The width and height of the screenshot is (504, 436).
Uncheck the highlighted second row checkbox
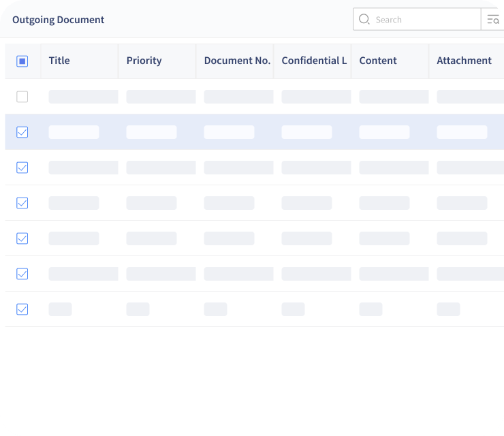click(x=22, y=132)
